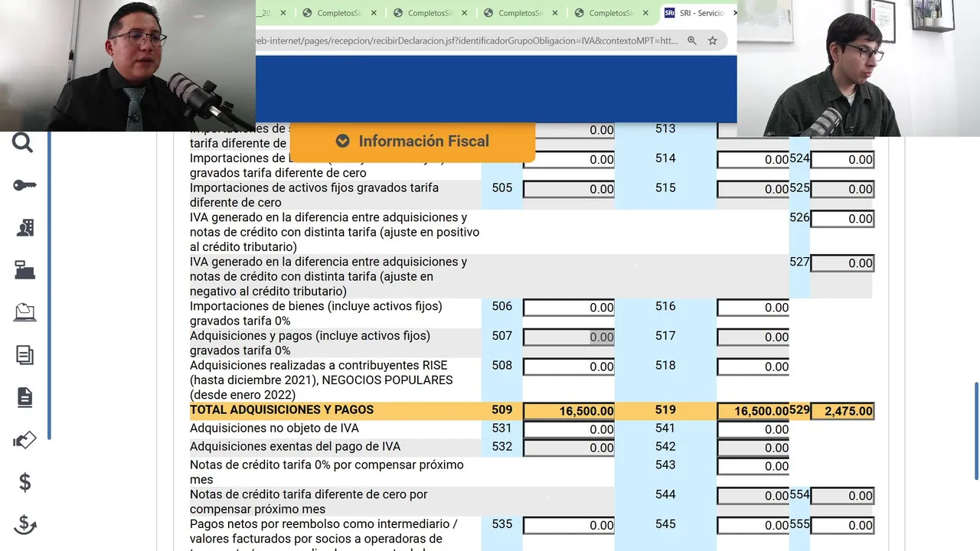
Task: Focus the field for code 555
Action: click(x=842, y=525)
